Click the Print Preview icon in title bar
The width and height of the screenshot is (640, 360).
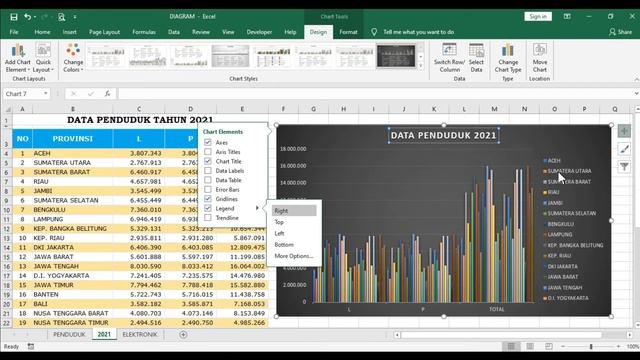point(61,17)
